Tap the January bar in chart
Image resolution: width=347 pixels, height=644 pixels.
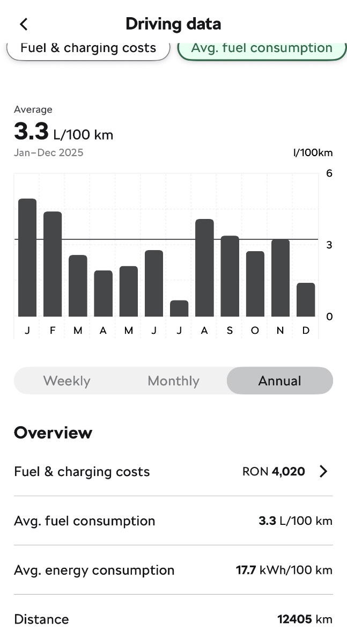pyautogui.click(x=27, y=258)
